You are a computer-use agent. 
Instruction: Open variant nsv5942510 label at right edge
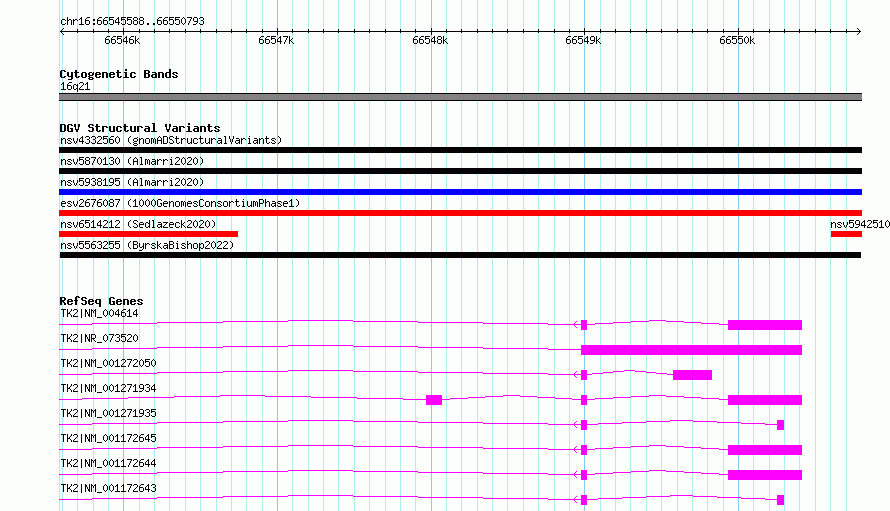click(859, 224)
